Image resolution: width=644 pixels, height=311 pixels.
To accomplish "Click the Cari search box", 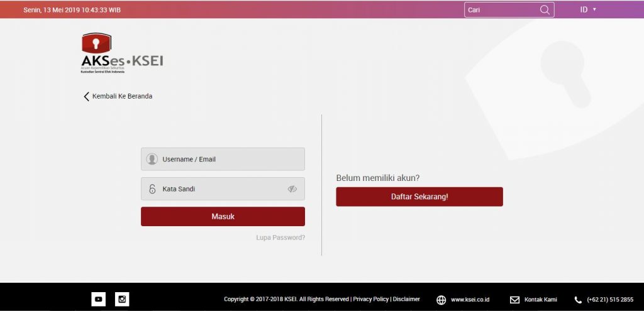I will click(500, 10).
